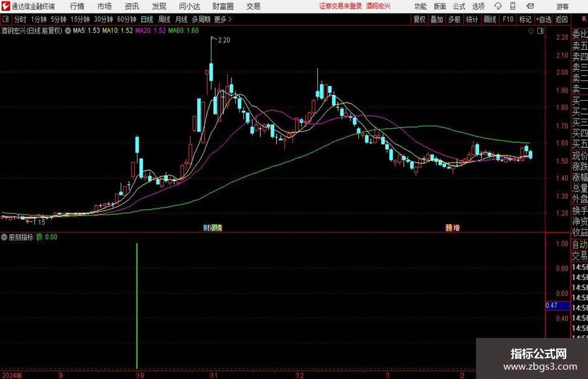Click the 预增 forecast marker on the chart
The image size is (588, 379).
click(452, 228)
